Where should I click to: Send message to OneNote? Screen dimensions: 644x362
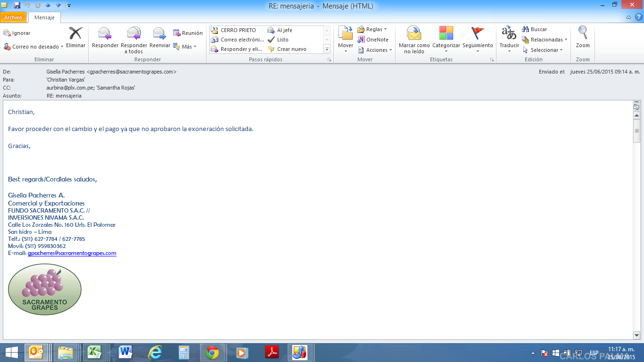click(x=373, y=40)
